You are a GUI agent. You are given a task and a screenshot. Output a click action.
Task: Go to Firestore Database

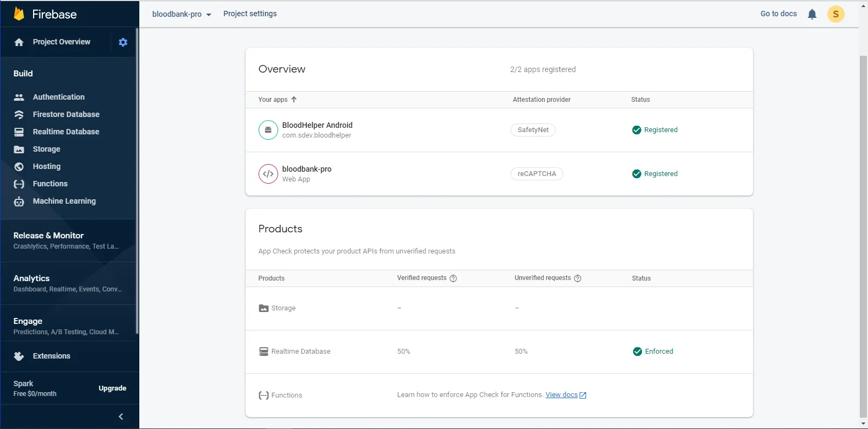(x=66, y=114)
